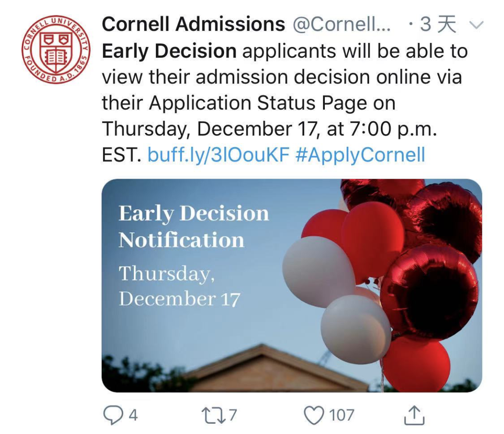Like the tweet with the heart icon
The width and height of the screenshot is (504, 434).
click(314, 414)
